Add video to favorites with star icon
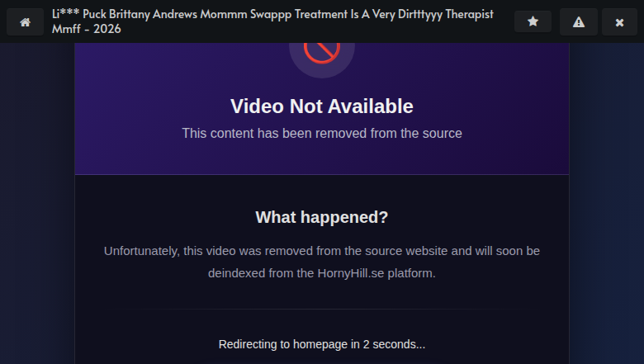This screenshot has width=644, height=364. click(533, 21)
